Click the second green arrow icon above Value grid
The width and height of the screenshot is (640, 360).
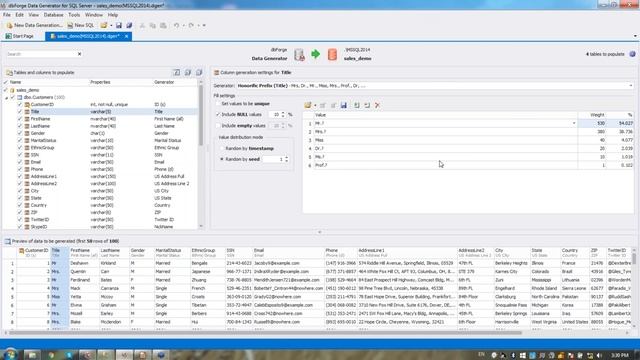click(x=367, y=105)
